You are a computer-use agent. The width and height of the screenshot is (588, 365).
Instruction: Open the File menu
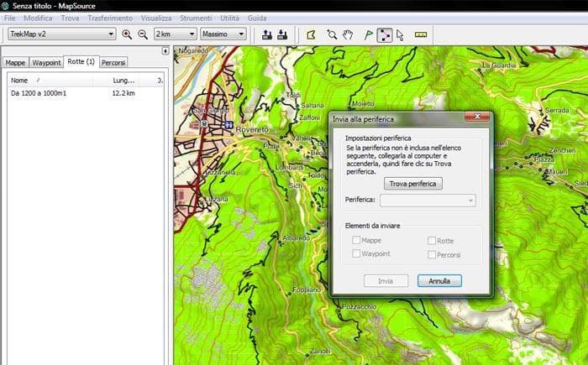(10, 18)
